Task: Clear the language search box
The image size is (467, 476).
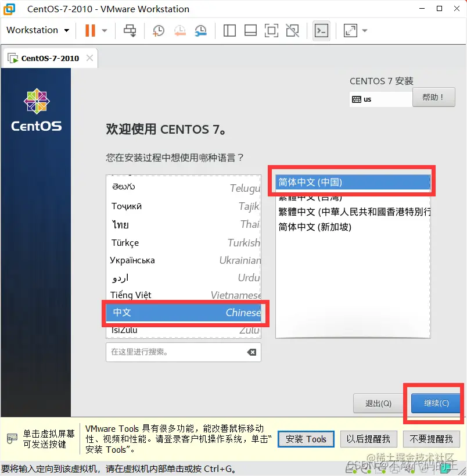Action: (252, 352)
